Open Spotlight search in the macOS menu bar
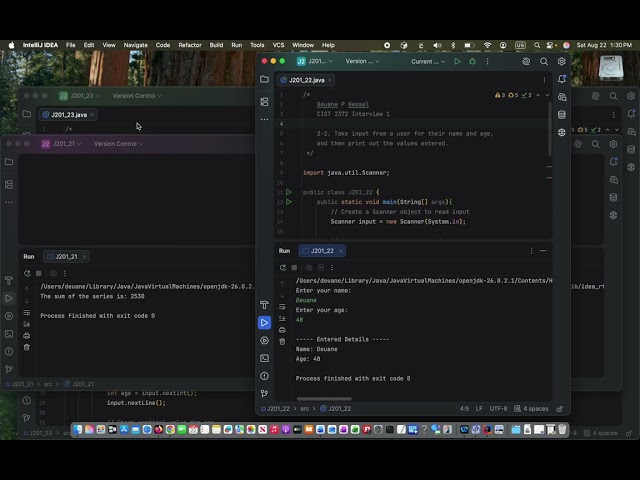 coord(537,45)
